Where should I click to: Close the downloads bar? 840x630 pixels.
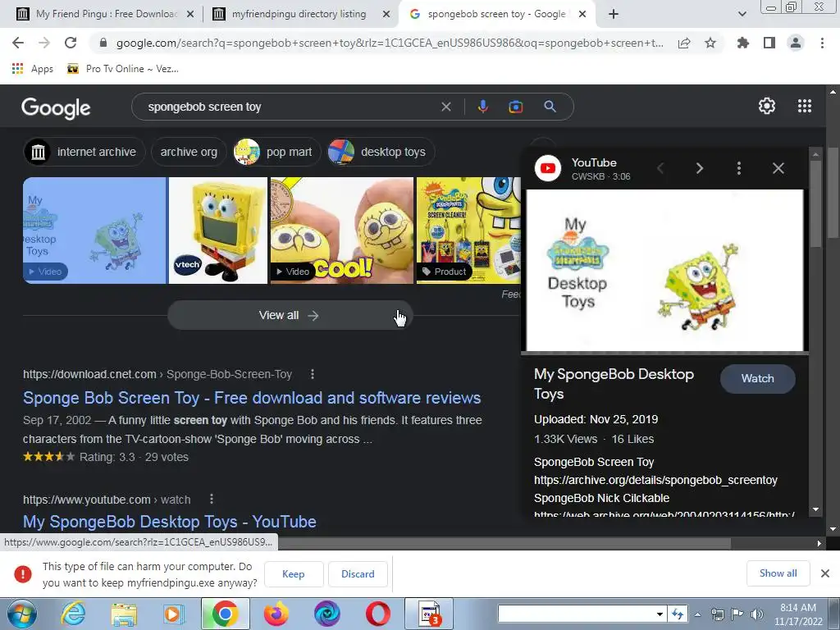825,573
